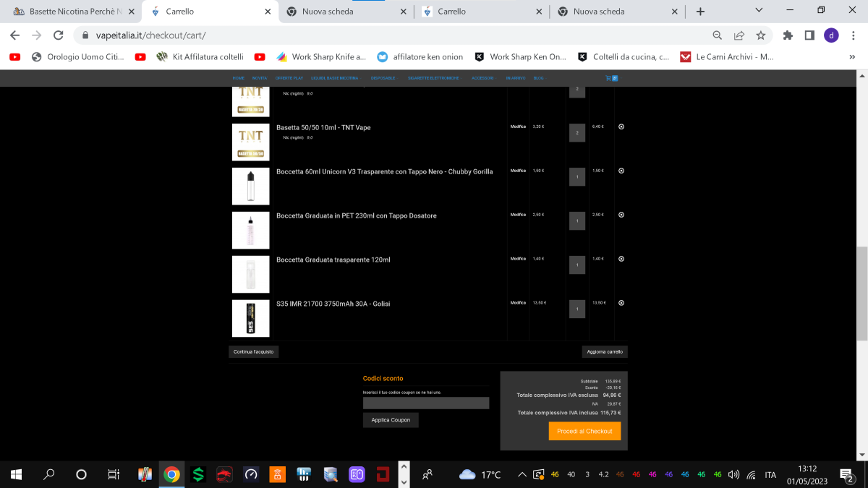Remove Boccetta 60ml Unicorn V3 item
This screenshot has width=868, height=488.
coord(621,171)
